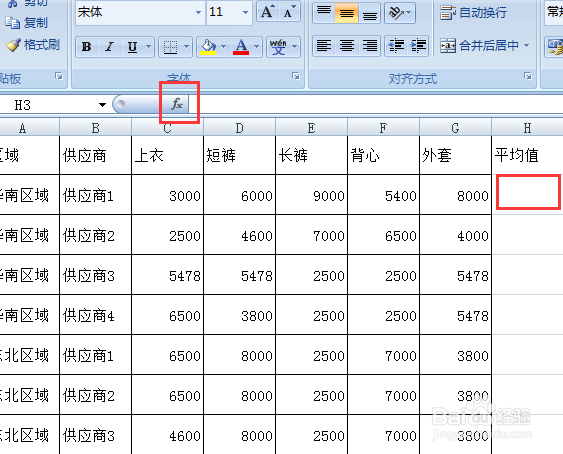Select cell with value 3000
563x454 pixels.
[x=167, y=195]
